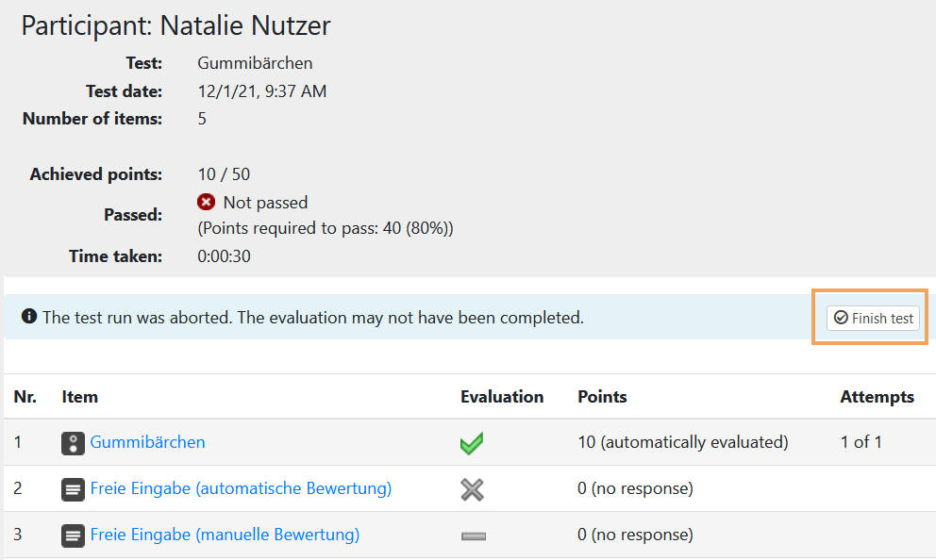Viewport: 936px width, 560px height.
Task: Click the 10 (automatically evaluated) points cell
Action: [x=682, y=442]
